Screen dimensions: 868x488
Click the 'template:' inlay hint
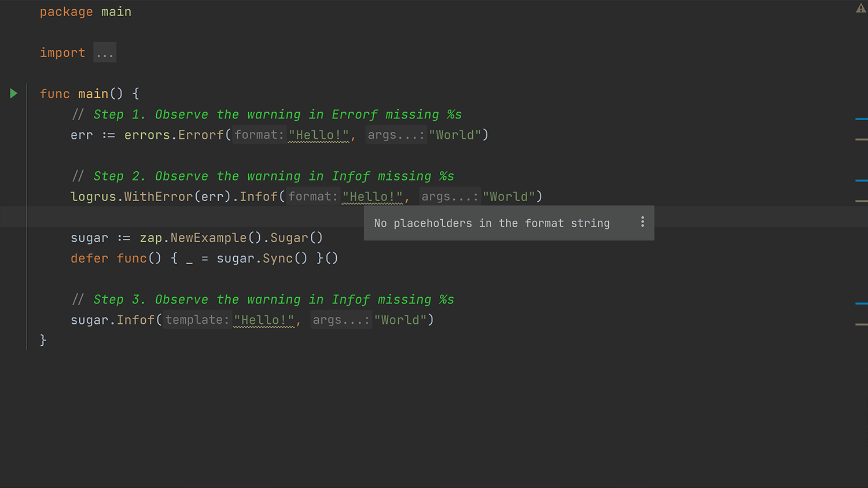197,320
